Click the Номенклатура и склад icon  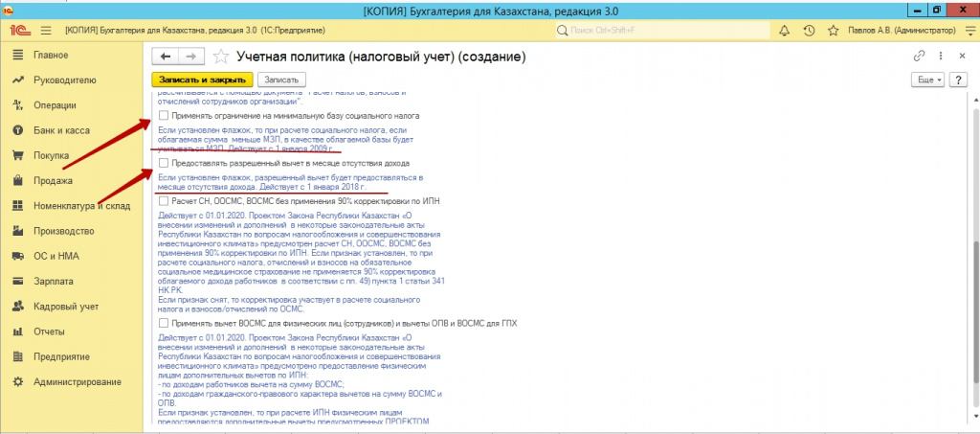[18, 206]
